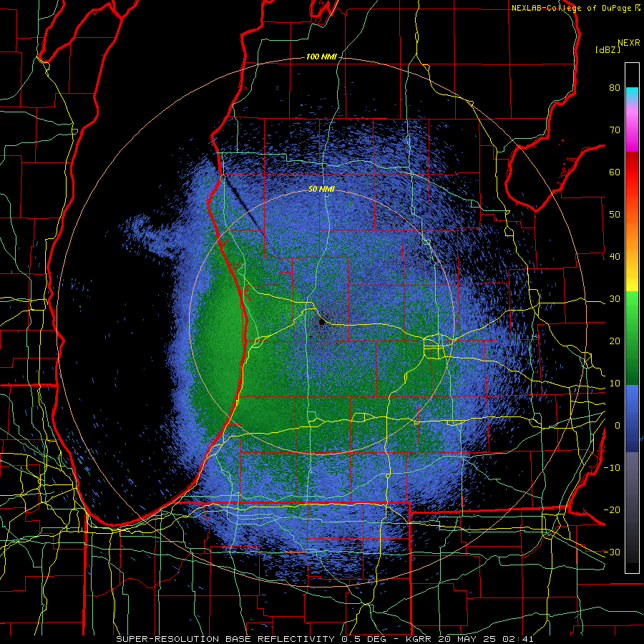Click the [dBZ] unit label

coord(608,50)
